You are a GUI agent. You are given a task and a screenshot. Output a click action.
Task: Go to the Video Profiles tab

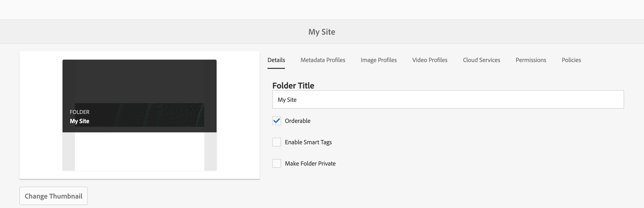[430, 60]
